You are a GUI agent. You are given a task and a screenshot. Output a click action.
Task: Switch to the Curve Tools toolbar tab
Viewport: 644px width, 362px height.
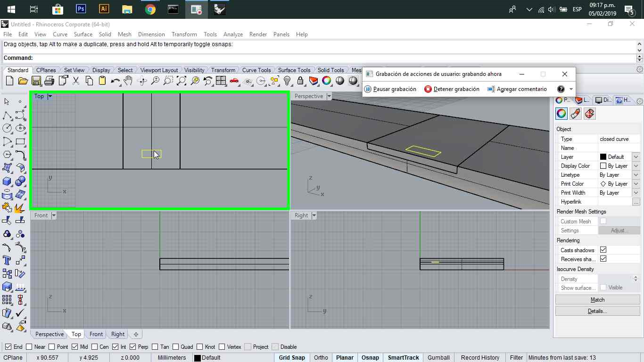[x=256, y=70]
